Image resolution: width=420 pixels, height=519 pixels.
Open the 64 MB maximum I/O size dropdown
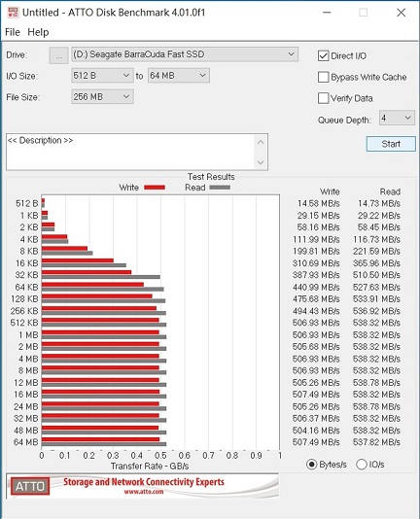tap(179, 76)
